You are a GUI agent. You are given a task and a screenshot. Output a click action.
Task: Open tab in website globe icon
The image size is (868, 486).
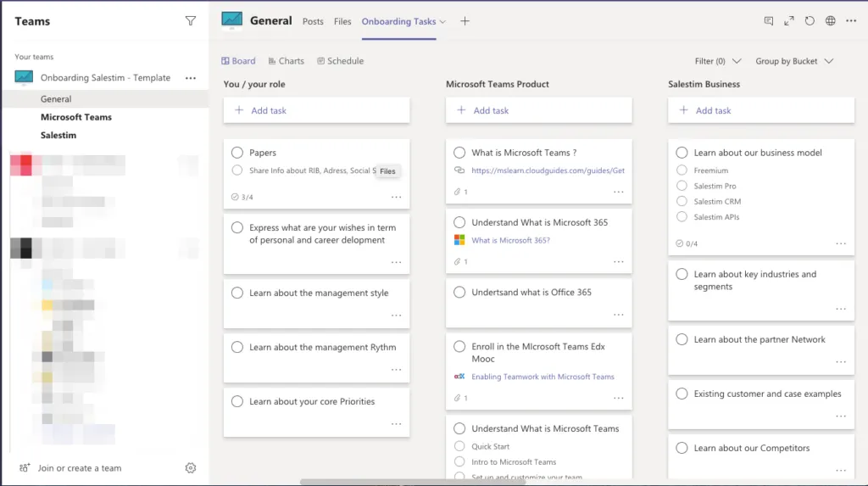pos(831,21)
